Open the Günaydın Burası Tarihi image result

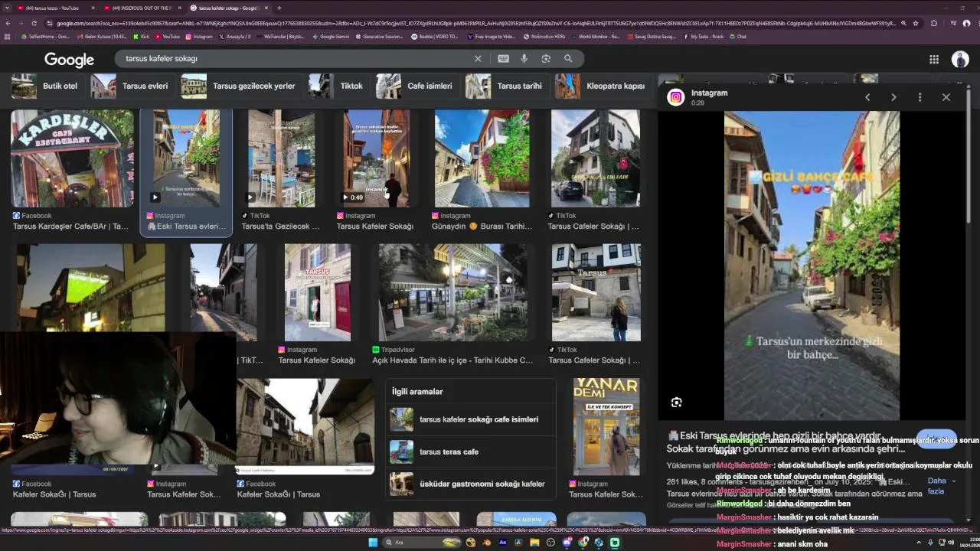(x=482, y=158)
